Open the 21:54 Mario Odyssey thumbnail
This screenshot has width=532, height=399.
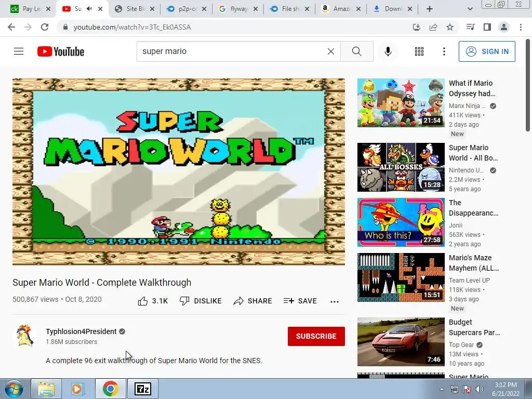401,103
